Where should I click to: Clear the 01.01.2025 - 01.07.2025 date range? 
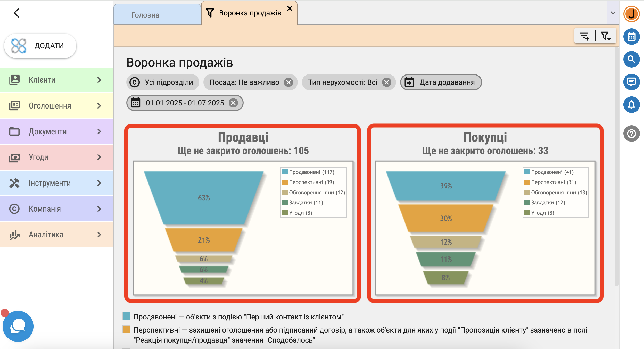(x=233, y=103)
